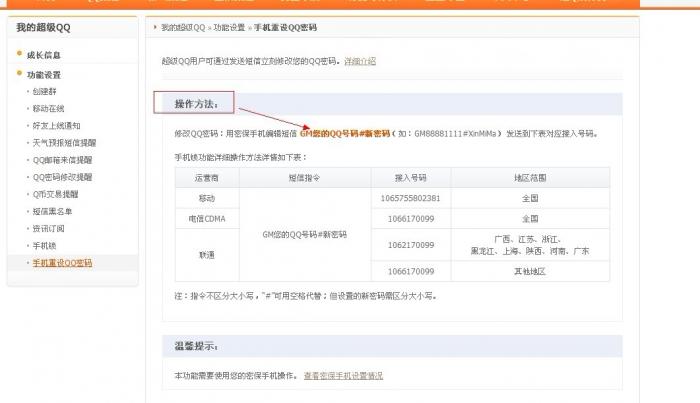Click the 我的超级QQ sidebar heading
The image size is (700, 403).
pyautogui.click(x=43, y=27)
